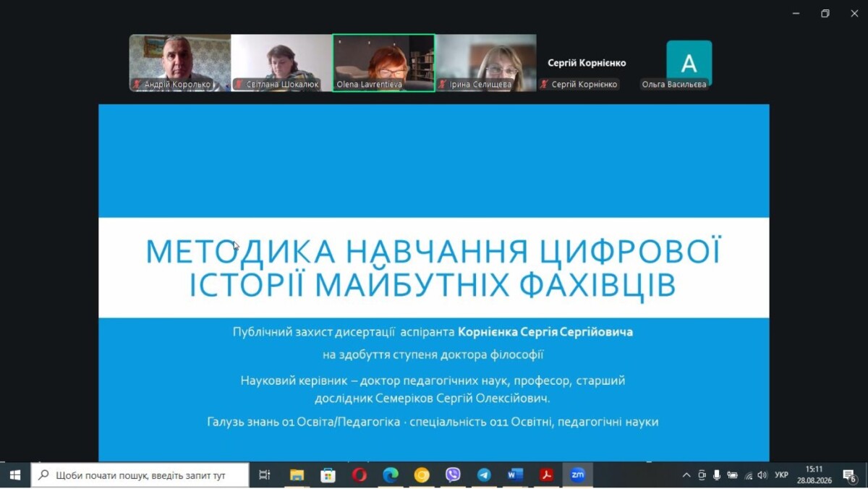Select Ольга Васильєва's participant avatar tile
The image size is (868, 489).
[x=689, y=63]
